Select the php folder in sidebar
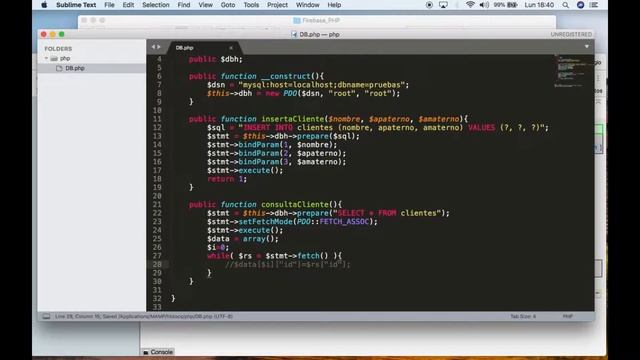 65,58
